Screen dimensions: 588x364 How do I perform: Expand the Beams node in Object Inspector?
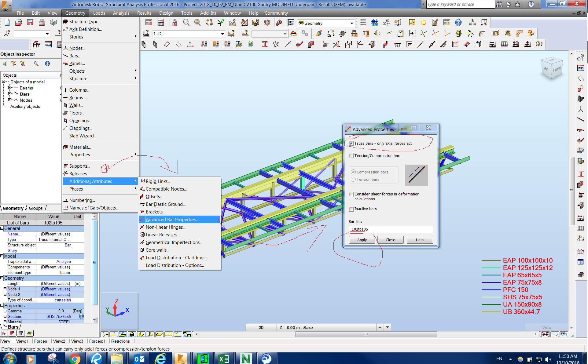click(10, 88)
